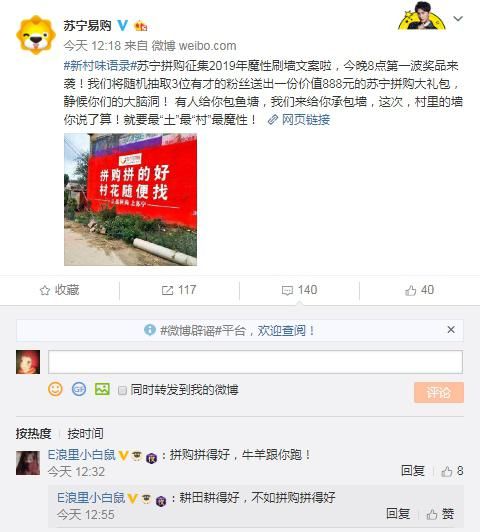Viewport: 480px width, 532px height.
Task: Sort comments by 按热度
Action: click(x=33, y=434)
